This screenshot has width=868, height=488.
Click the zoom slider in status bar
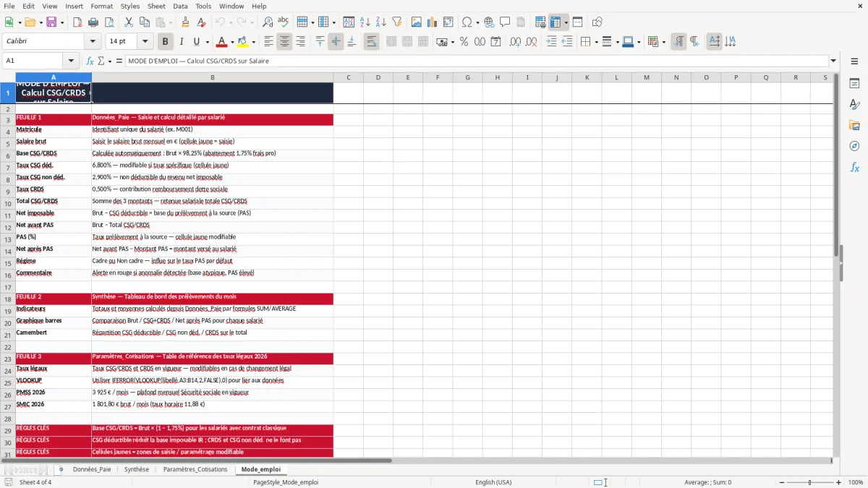tap(809, 482)
